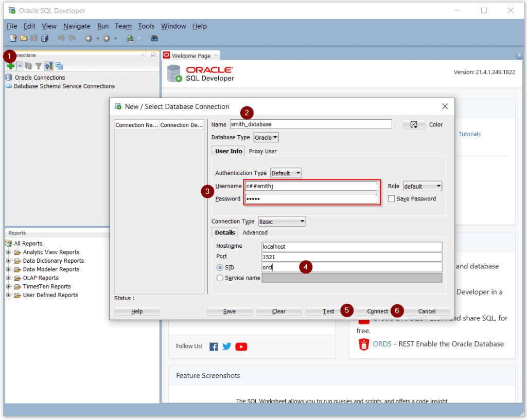
Task: Open the Twitter icon under Follow Us
Action: (227, 346)
